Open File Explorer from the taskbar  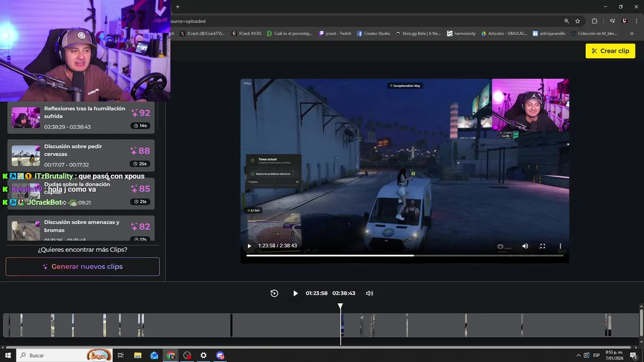pyautogui.click(x=137, y=355)
